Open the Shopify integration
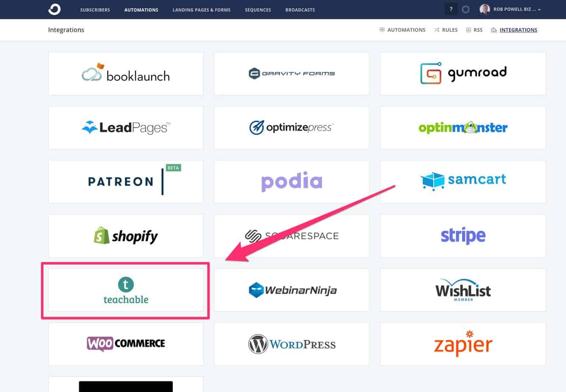Image resolution: width=566 pixels, height=392 pixels. coord(126,236)
